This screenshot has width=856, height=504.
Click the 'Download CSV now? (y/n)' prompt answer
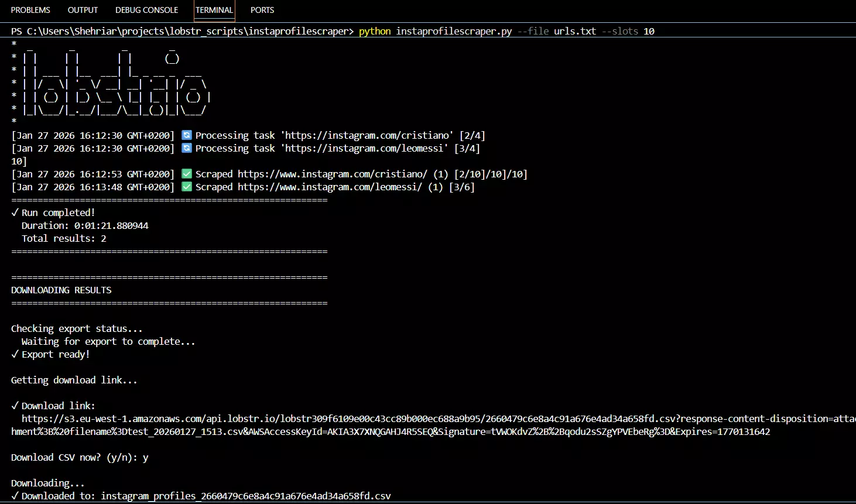(145, 457)
